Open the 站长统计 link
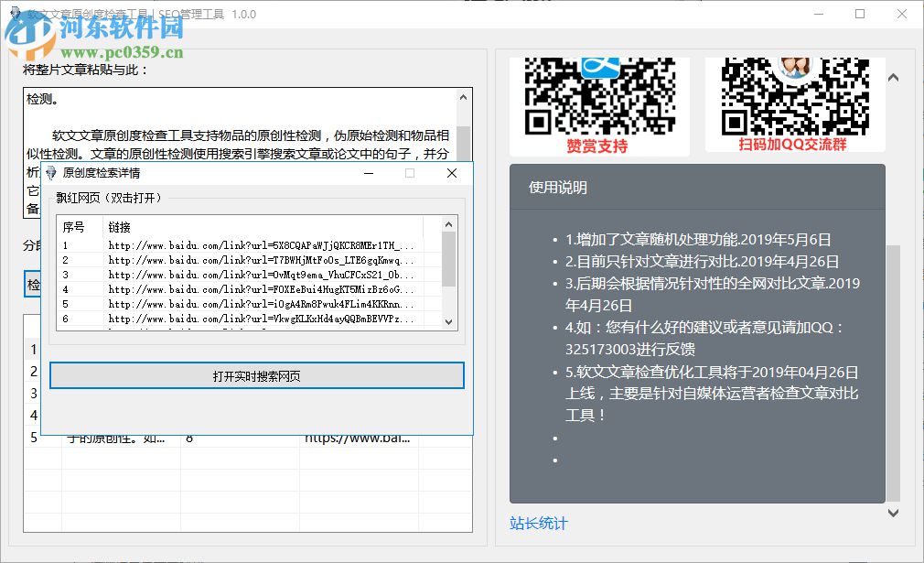Screen dimensions: 924x563 [538, 523]
